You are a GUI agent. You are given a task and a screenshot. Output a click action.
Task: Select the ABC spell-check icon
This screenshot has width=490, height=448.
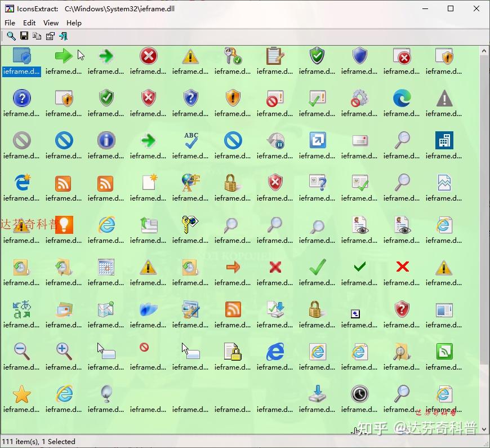click(190, 140)
